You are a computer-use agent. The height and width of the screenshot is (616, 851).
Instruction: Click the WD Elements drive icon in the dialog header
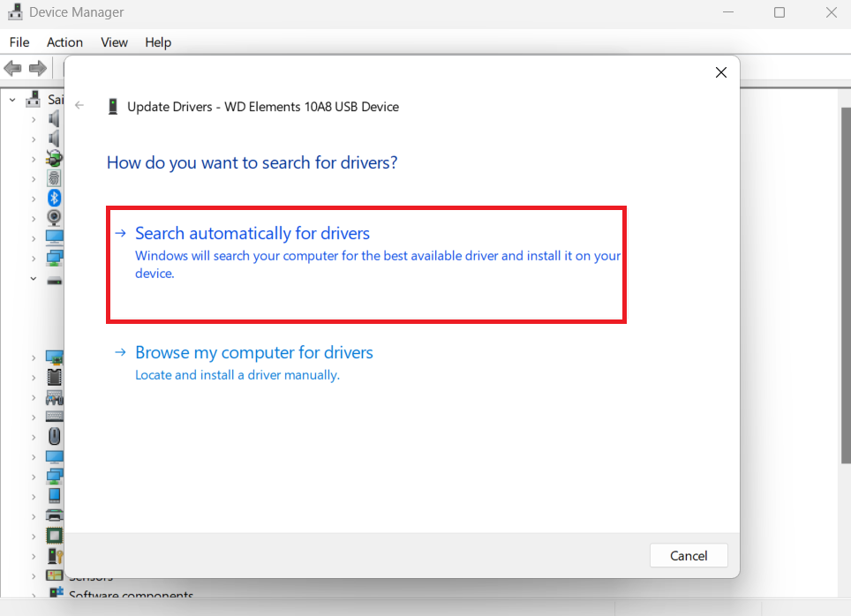pyautogui.click(x=112, y=106)
